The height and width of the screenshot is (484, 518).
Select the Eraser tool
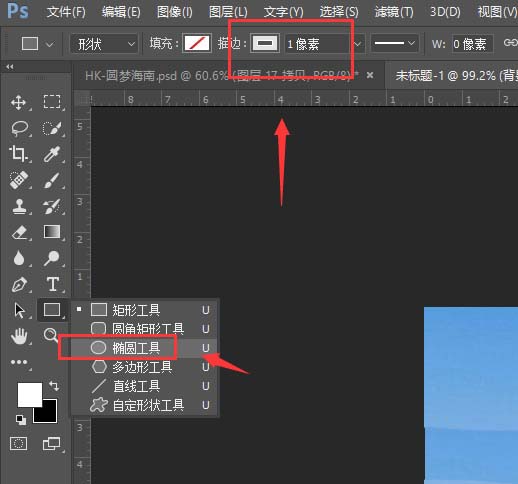19,232
